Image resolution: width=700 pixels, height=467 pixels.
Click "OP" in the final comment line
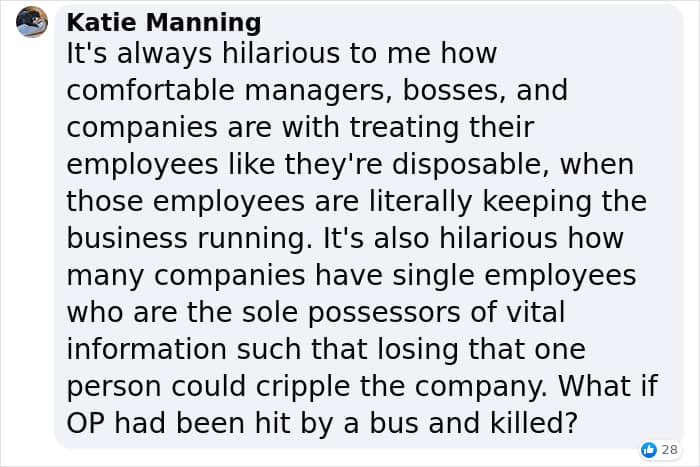[87, 423]
